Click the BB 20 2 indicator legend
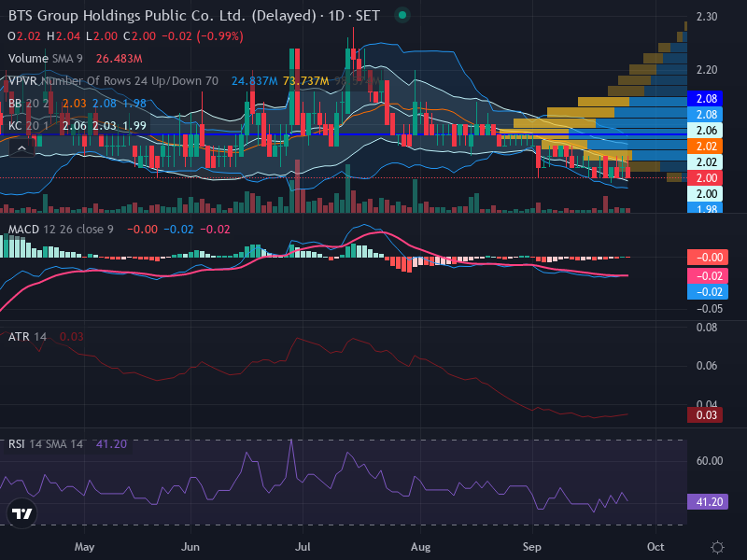Image resolution: width=747 pixels, height=560 pixels. point(29,104)
